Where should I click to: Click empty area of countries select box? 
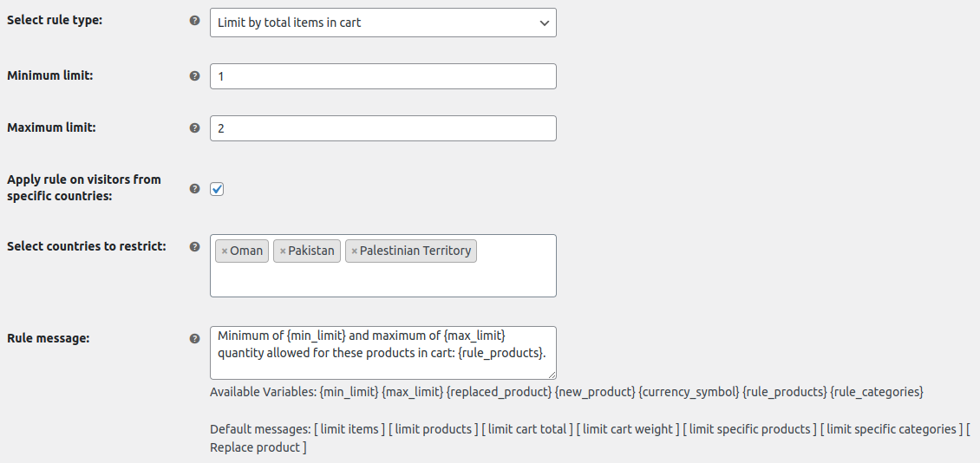(x=382, y=279)
